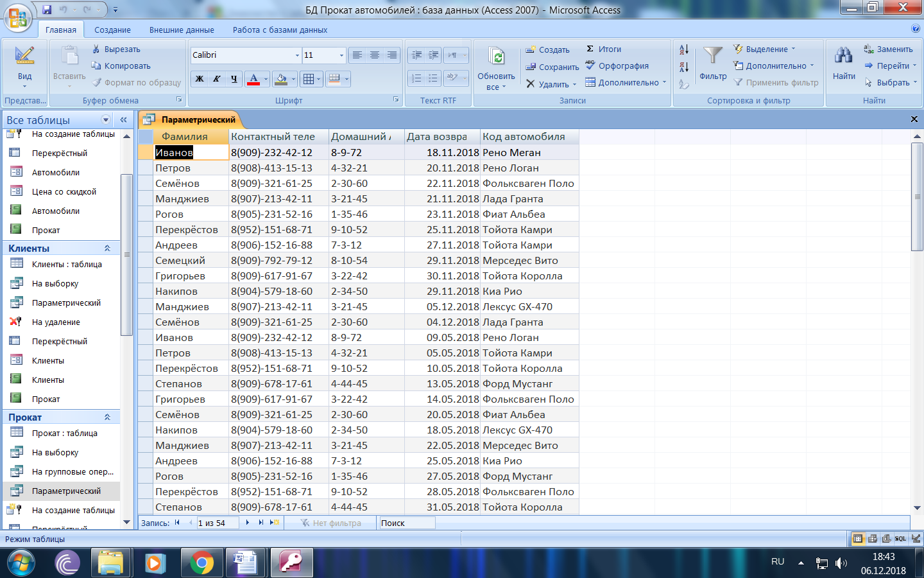
Task: Open the Calibri font name dropdown
Action: pyautogui.click(x=297, y=55)
